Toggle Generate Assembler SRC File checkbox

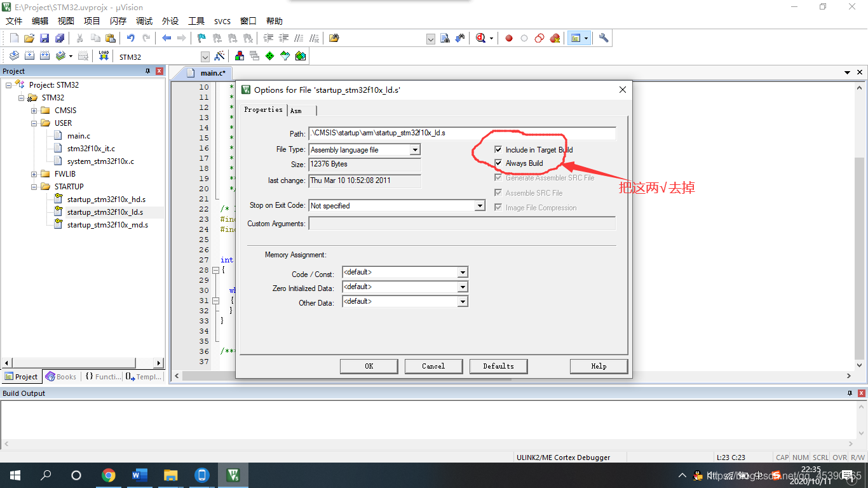[x=498, y=178]
